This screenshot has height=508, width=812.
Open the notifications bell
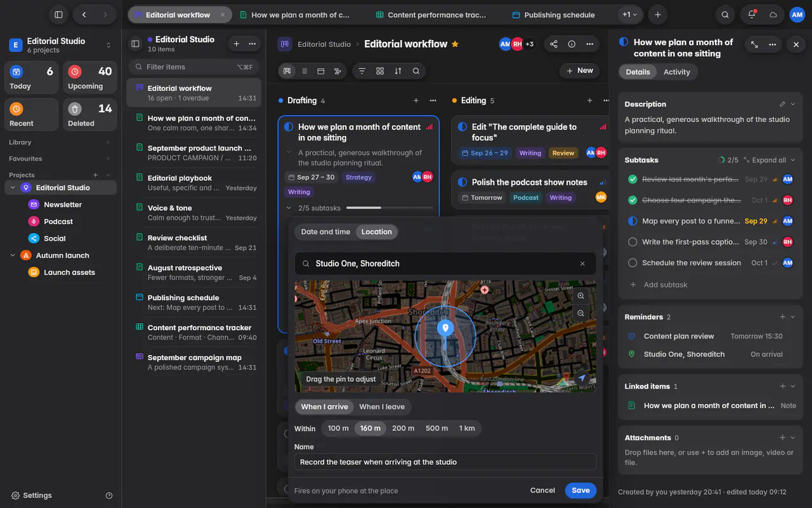point(752,15)
